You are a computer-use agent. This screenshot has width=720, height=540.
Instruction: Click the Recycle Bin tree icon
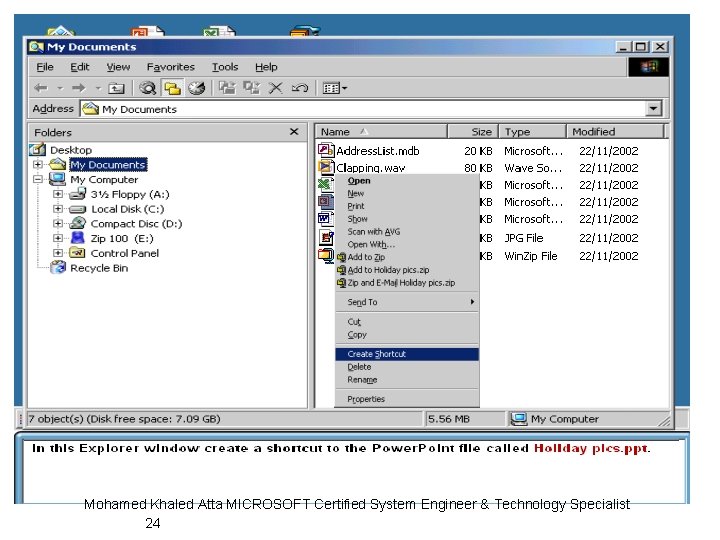tap(58, 267)
